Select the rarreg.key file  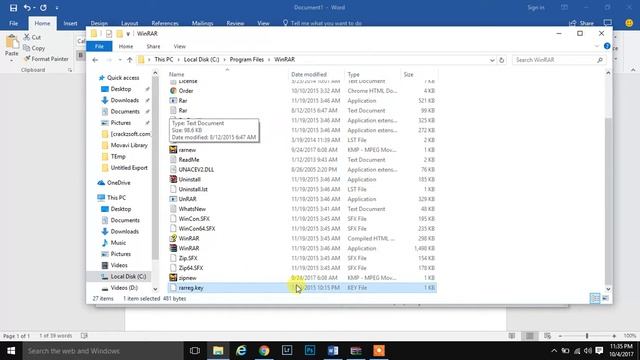(191, 288)
